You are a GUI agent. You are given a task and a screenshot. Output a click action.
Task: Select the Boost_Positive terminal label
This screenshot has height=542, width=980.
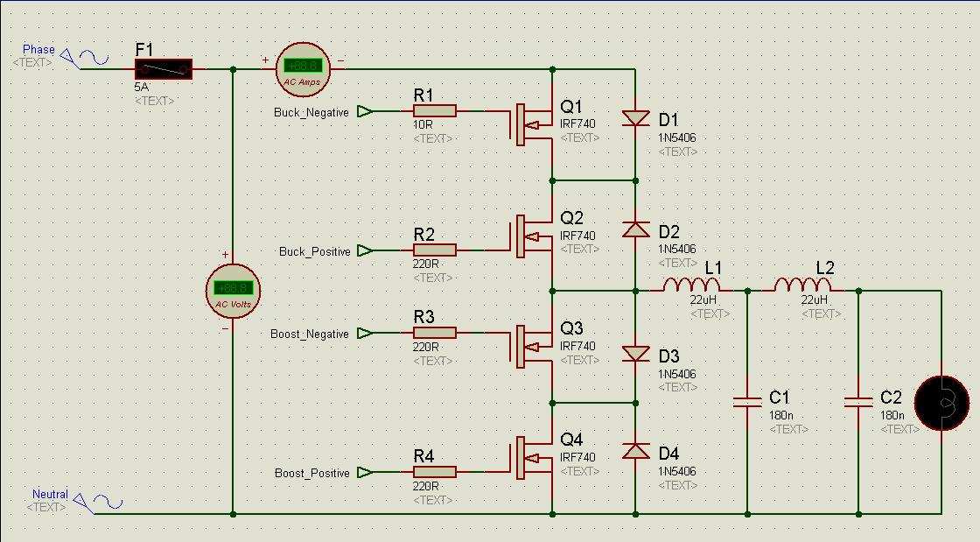311,473
